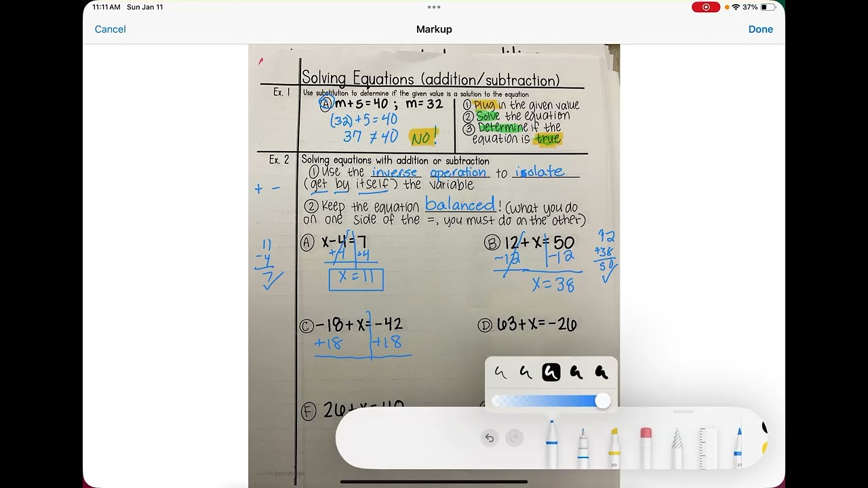Tap the '11:11 AM' clock in status bar
868x488 pixels.
(x=106, y=7)
